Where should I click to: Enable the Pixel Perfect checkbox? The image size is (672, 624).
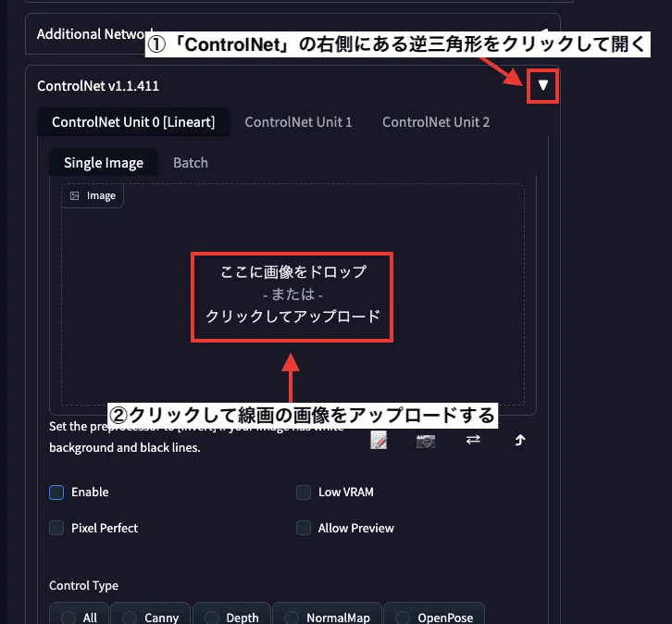pos(56,528)
